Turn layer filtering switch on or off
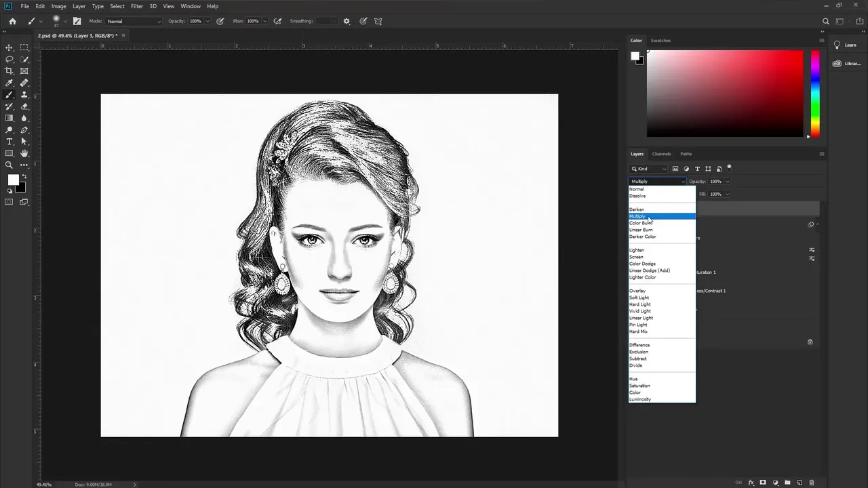This screenshot has height=488, width=868. click(729, 167)
